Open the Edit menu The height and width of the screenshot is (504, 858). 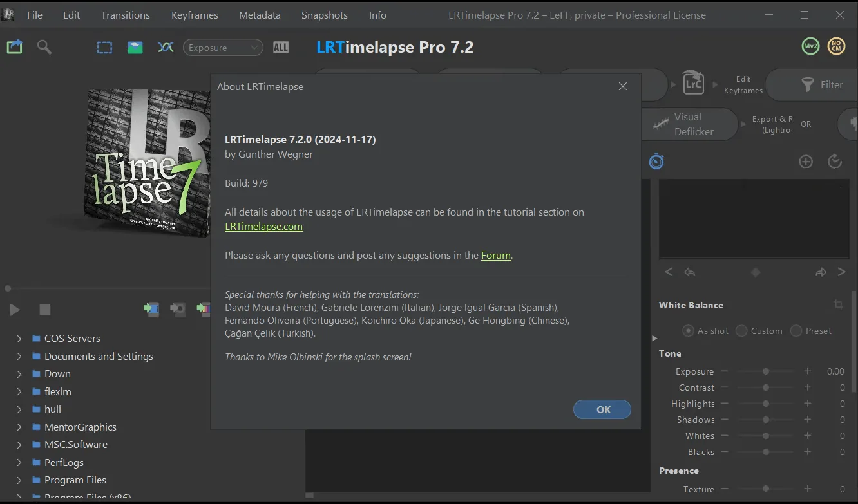tap(71, 15)
